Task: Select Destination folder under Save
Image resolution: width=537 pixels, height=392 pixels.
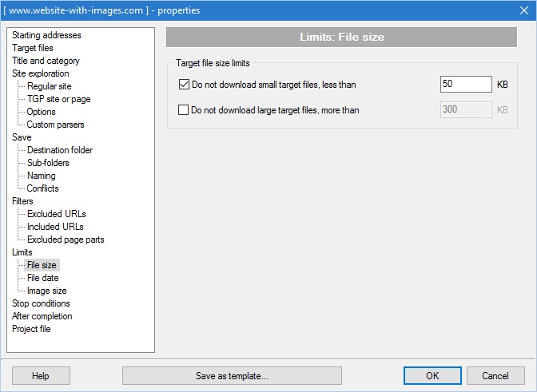Action: tap(60, 150)
